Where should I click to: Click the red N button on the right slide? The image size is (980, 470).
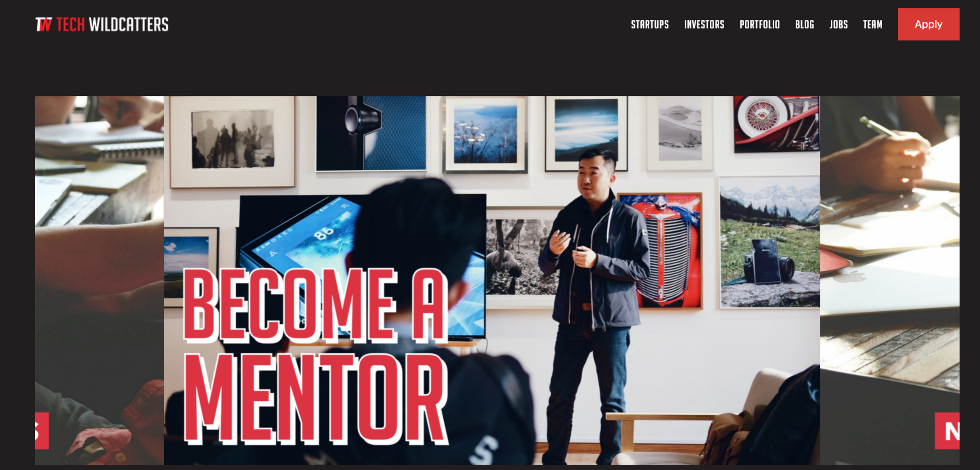coord(947,431)
